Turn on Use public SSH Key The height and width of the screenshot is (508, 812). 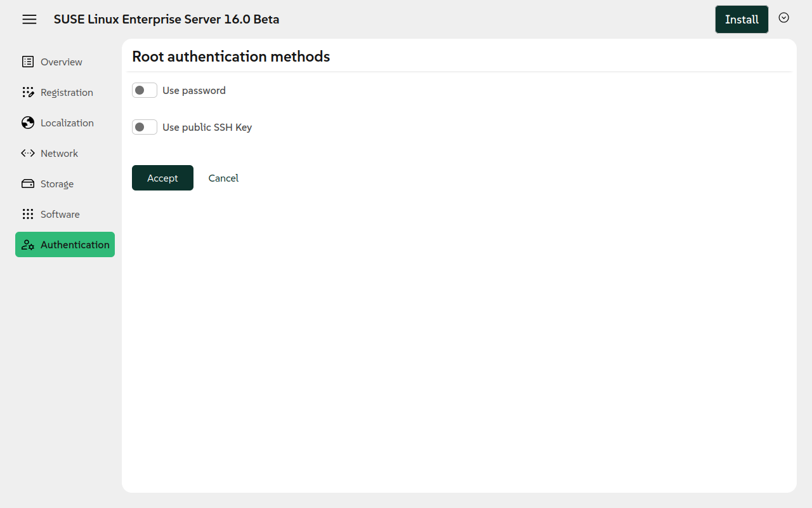144,127
